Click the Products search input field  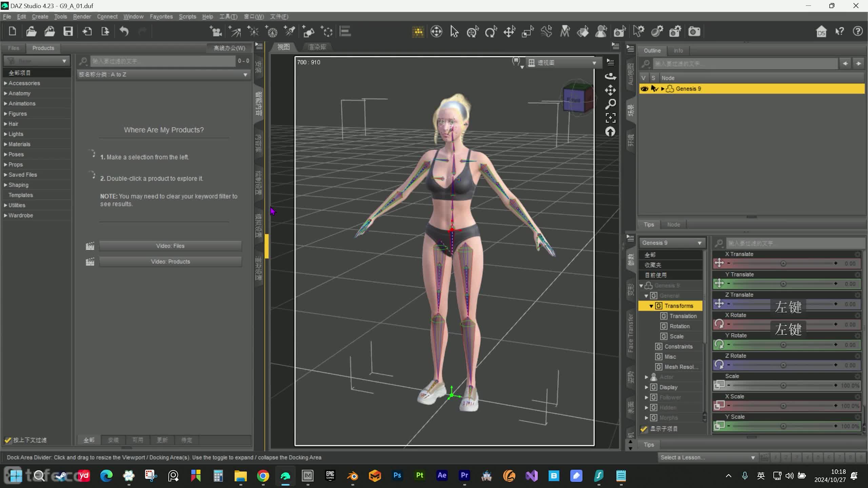163,61
